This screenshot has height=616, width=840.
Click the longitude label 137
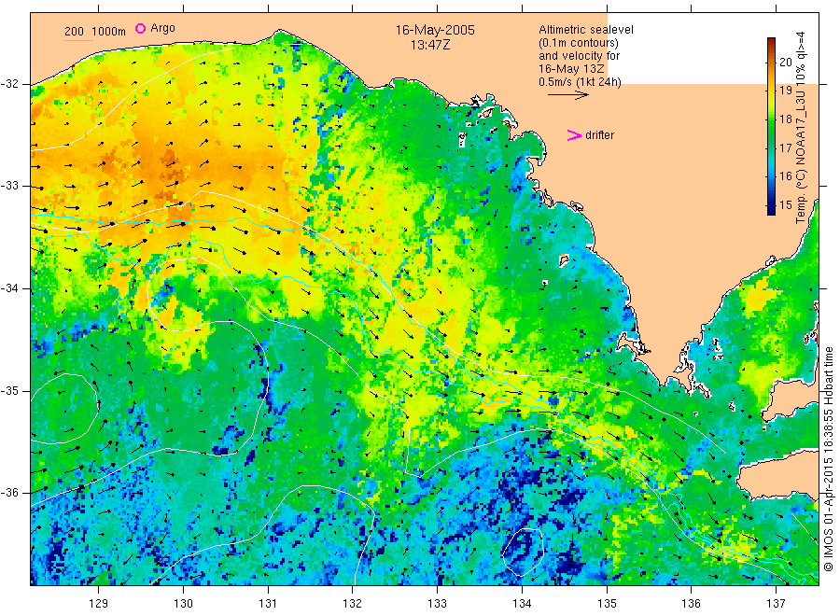[776, 604]
